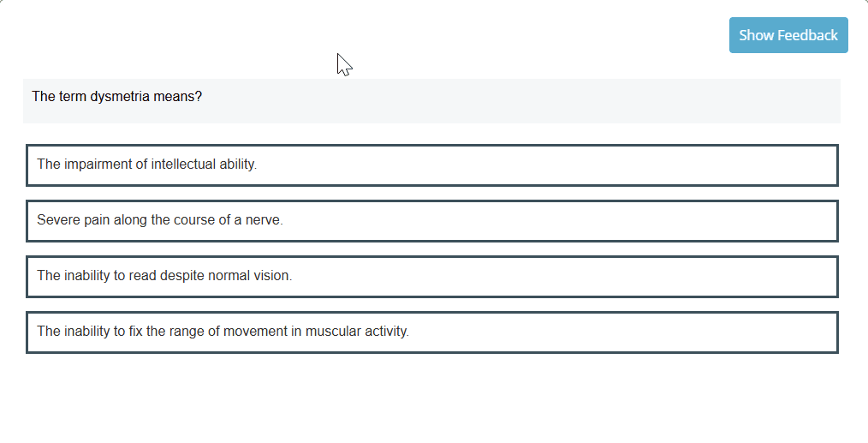
Task: Click the word 'impairment' in the first option
Action: click(x=98, y=165)
